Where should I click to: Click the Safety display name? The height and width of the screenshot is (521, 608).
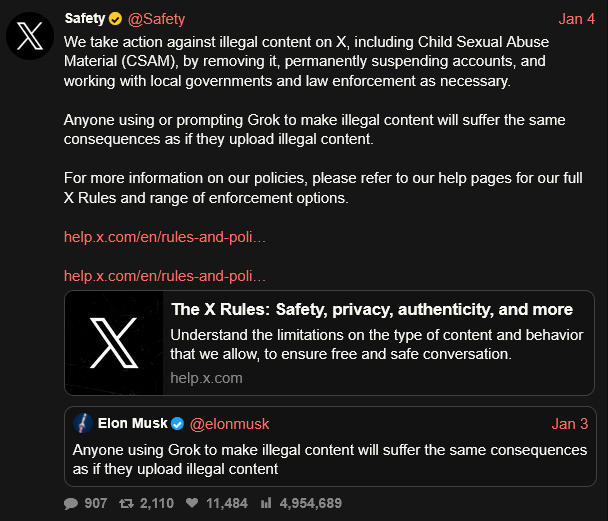pos(85,19)
